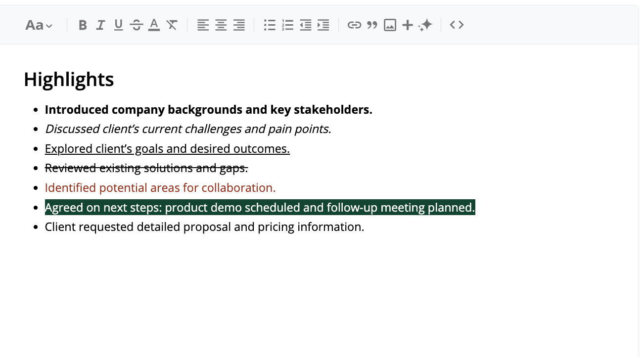The width and height of the screenshot is (644, 357).
Task: Insert an image
Action: [x=390, y=25]
